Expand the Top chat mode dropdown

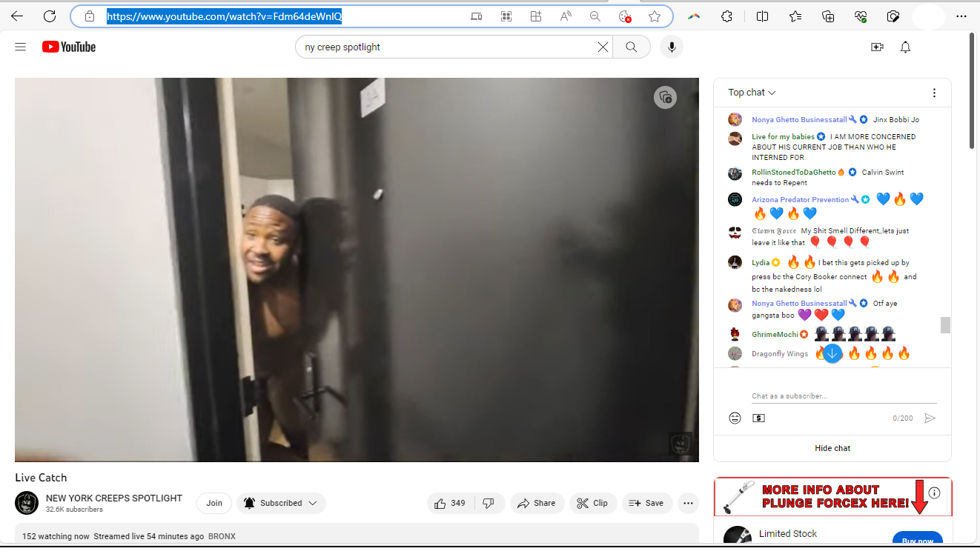tap(752, 93)
